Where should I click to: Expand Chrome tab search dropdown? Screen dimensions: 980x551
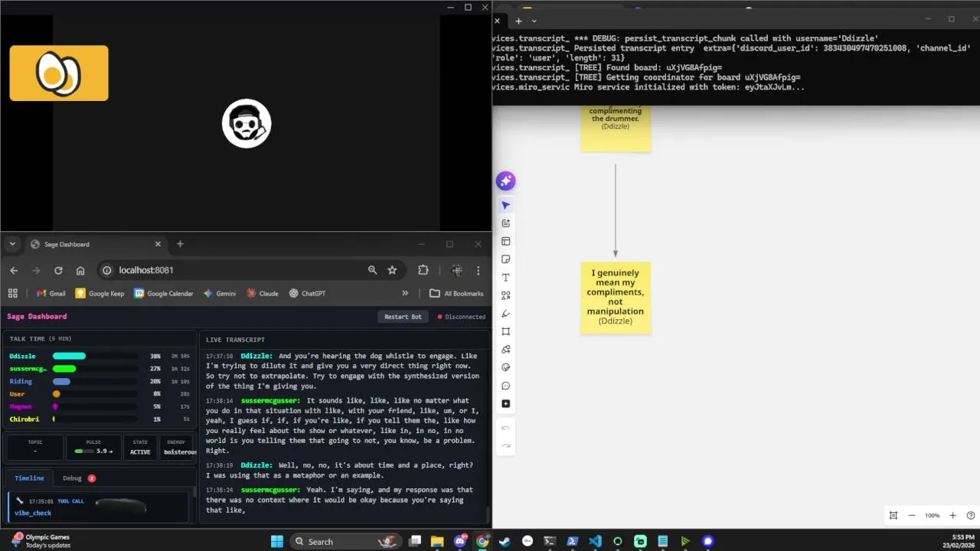click(x=12, y=244)
